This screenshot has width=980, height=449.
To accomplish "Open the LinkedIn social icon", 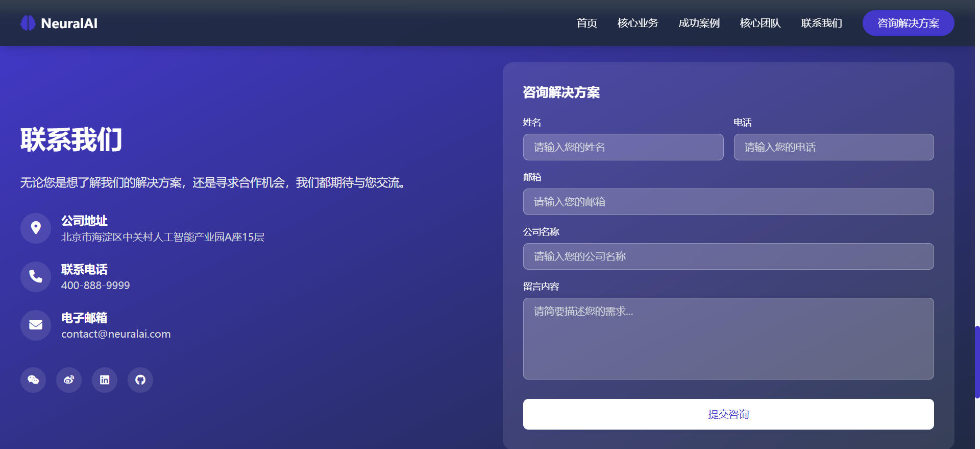I will tap(105, 380).
